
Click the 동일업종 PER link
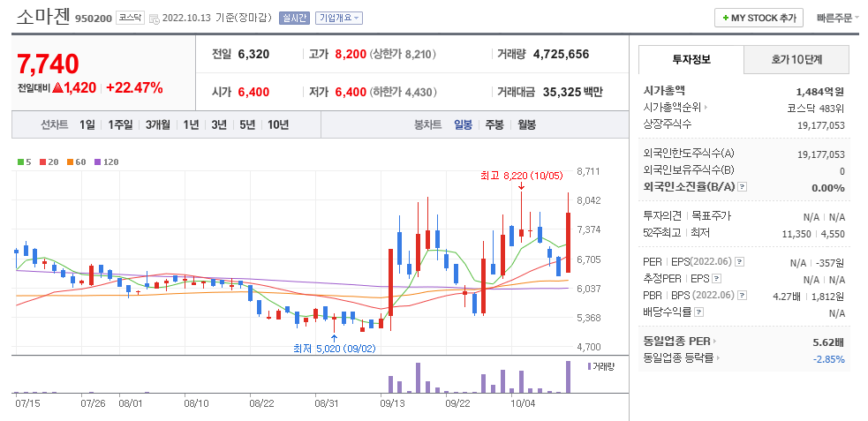[677, 342]
